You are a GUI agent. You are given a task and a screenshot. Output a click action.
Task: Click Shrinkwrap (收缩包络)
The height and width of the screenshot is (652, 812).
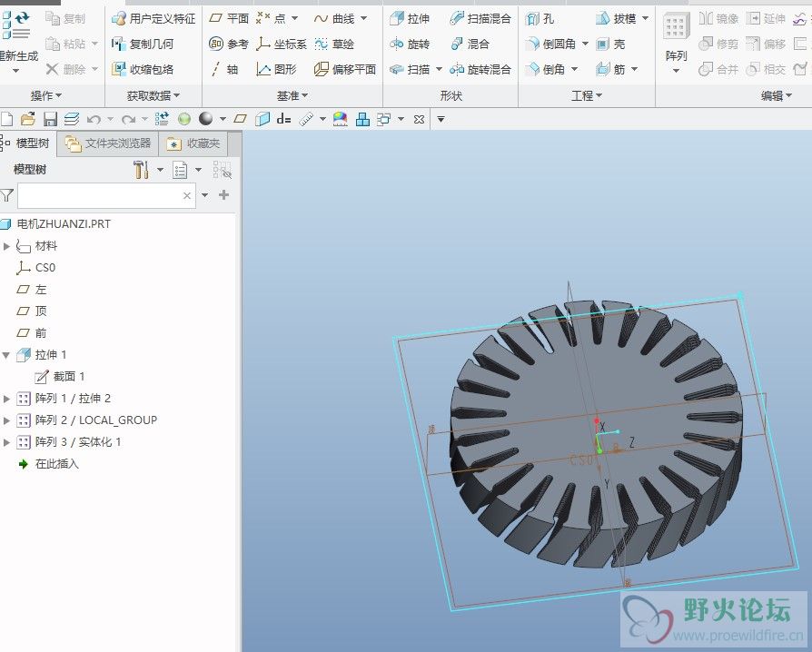coord(143,69)
